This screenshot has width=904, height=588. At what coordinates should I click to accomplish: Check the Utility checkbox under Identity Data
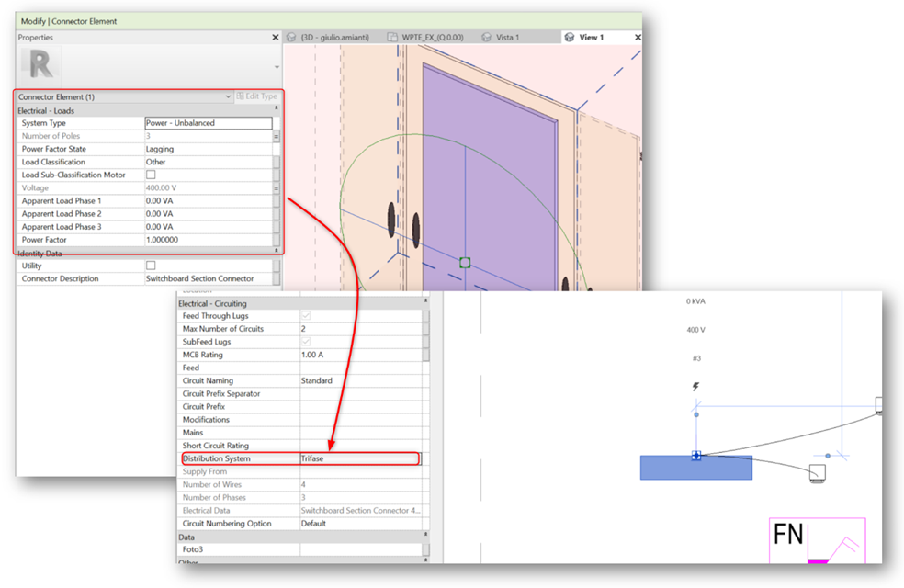150,265
